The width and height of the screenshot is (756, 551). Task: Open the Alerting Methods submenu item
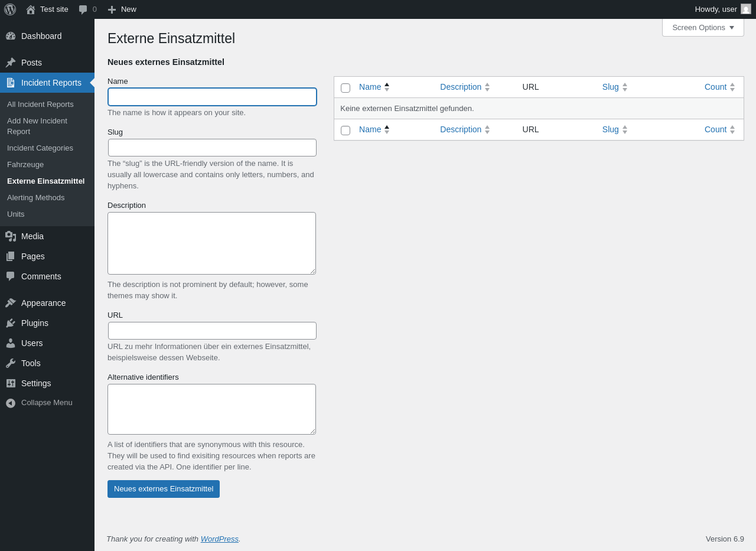36,198
